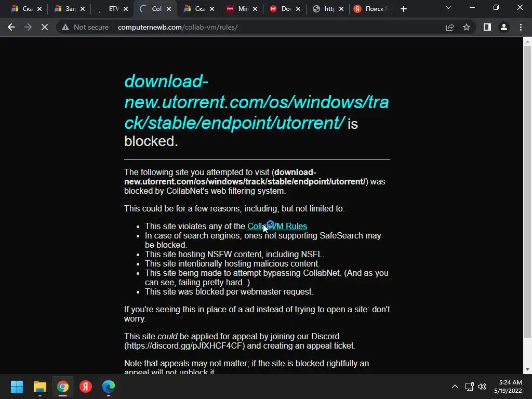Close the second 'Ска' tab
Viewport: 532px width, 399px height.
pos(212,9)
